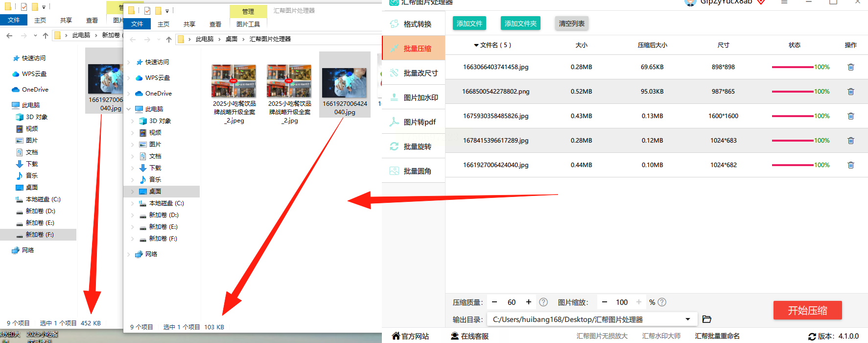Image resolution: width=868 pixels, height=343 pixels.
Task: Delete 1663066403741458.jpg using its trash icon
Action: tap(850, 67)
